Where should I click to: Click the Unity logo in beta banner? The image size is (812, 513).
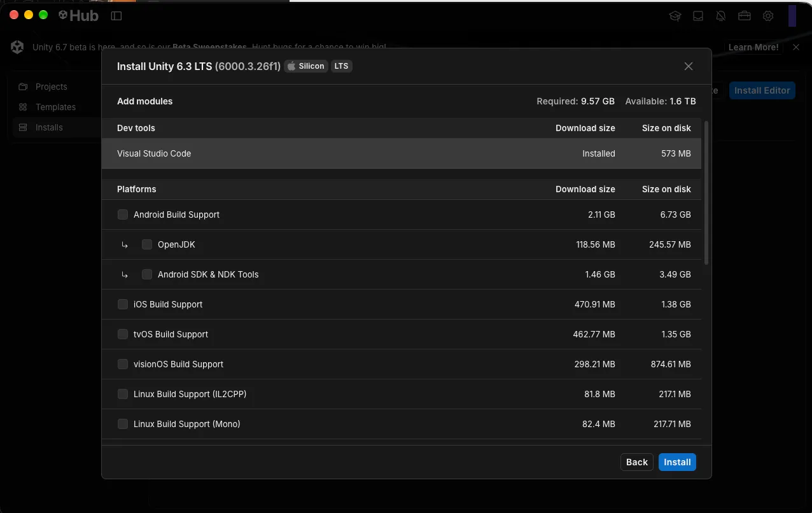click(17, 47)
